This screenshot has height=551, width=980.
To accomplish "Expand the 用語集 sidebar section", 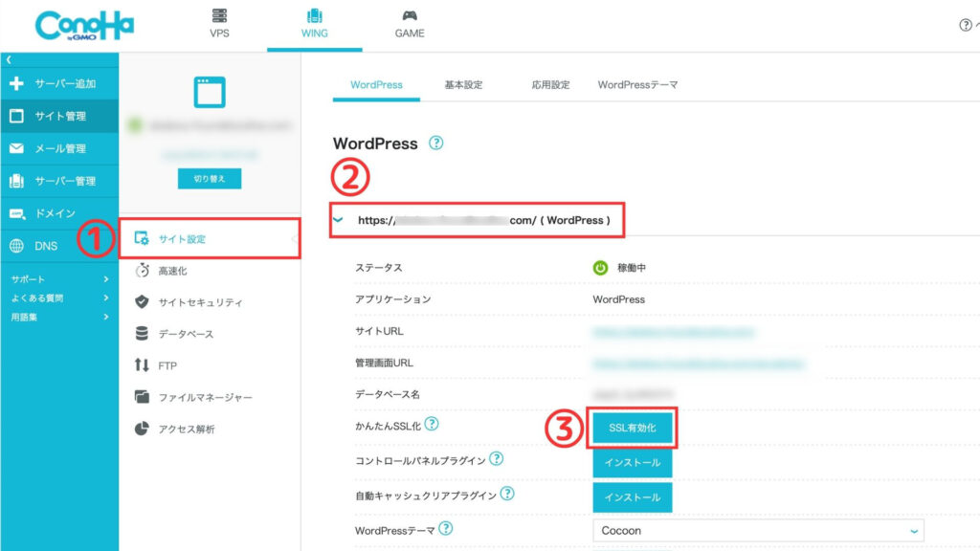I will coord(59,318).
